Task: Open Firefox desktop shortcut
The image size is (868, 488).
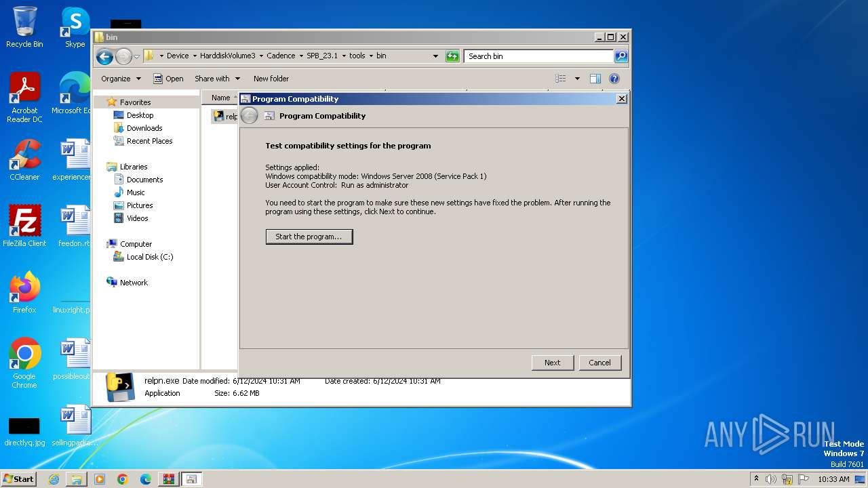Action: (x=24, y=293)
